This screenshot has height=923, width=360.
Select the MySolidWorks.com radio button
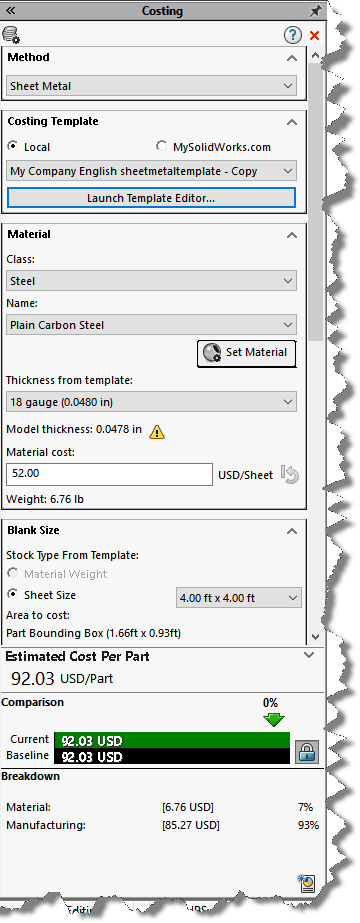161,146
